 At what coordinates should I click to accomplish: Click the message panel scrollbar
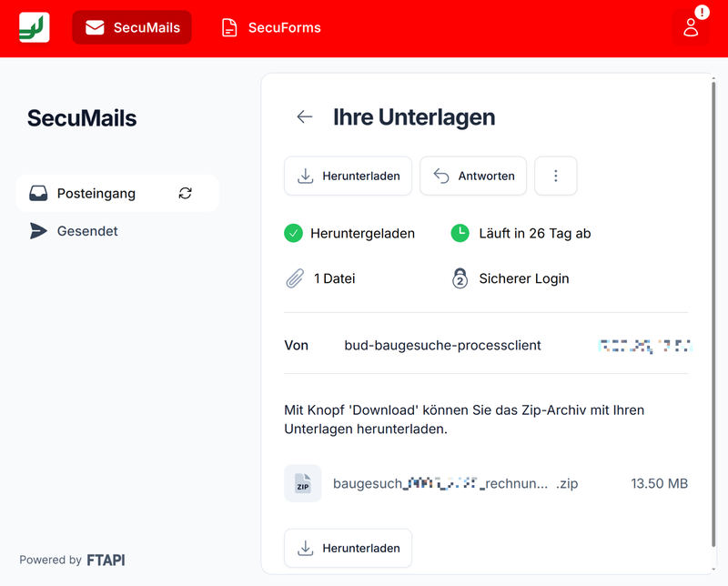[713, 314]
